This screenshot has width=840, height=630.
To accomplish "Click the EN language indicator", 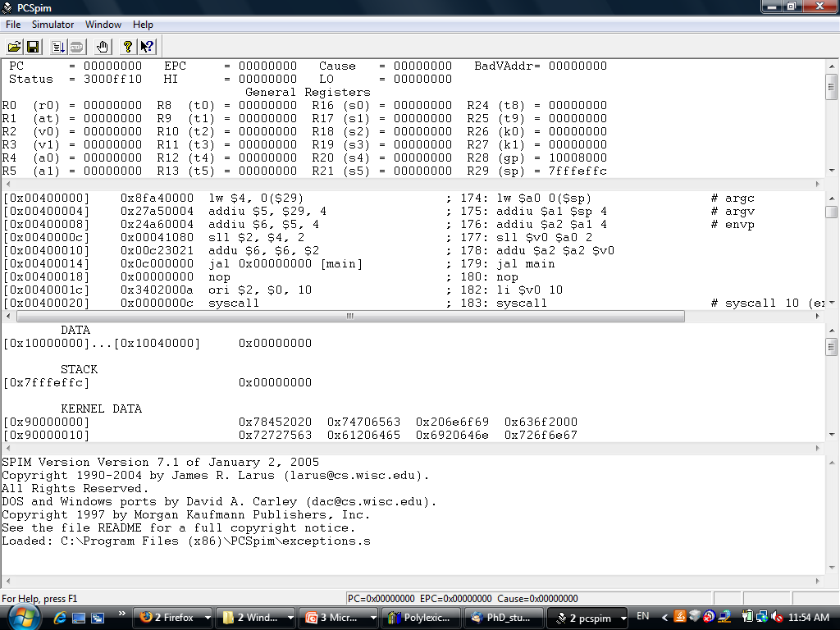I will pyautogui.click(x=642, y=616).
